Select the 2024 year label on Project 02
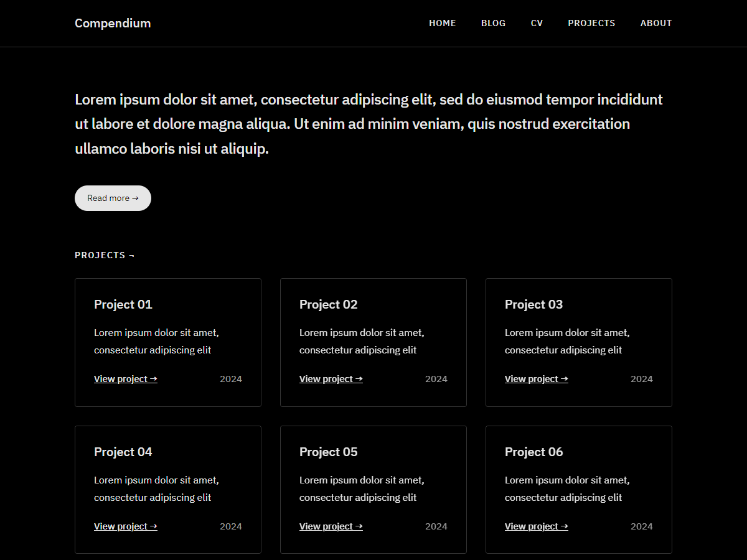 [x=436, y=378]
